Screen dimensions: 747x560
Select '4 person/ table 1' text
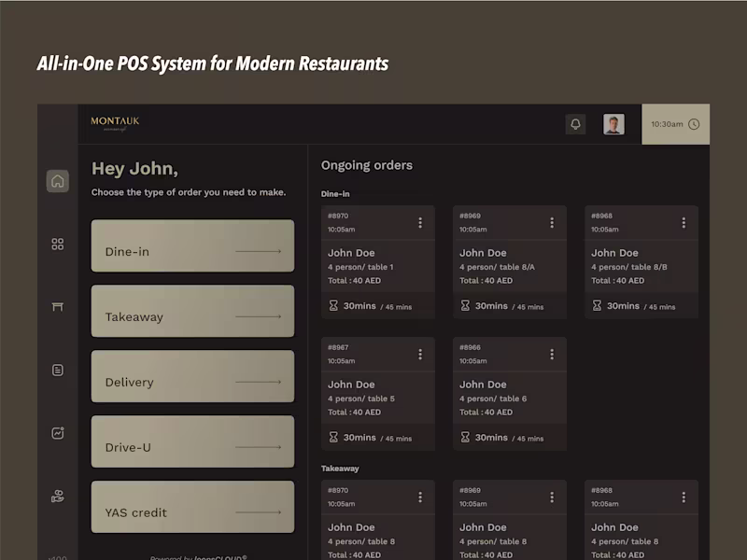360,267
